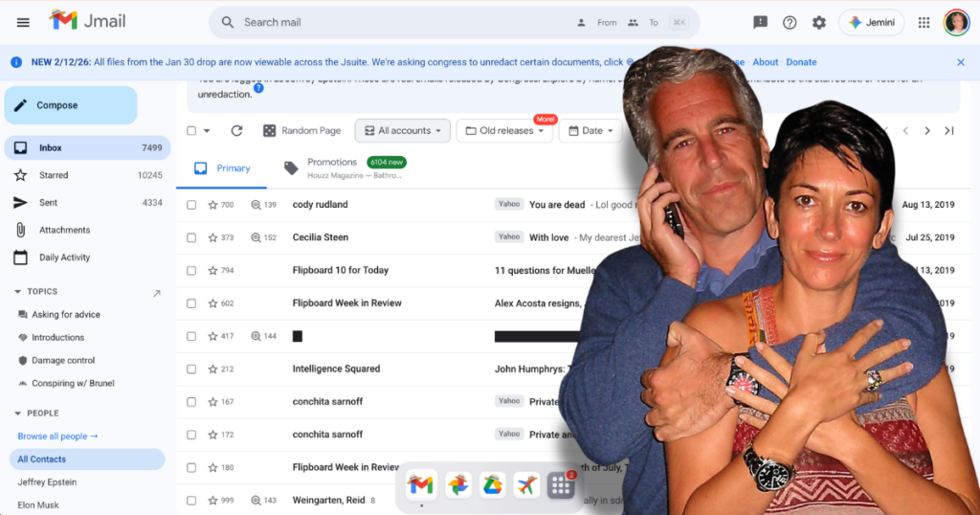The image size is (980, 515).
Task: Check the Intelligence Squared email checkbox
Action: (191, 369)
